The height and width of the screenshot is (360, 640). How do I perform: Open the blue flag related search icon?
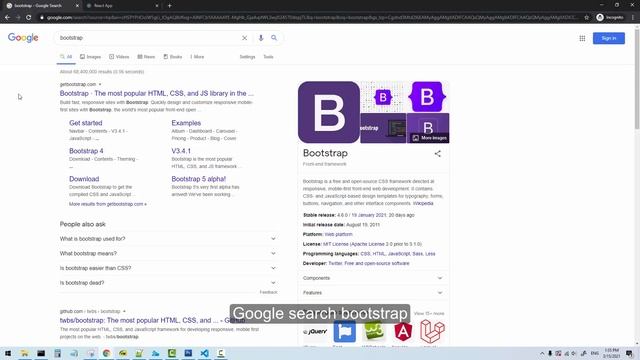pyautogui.click(x=344, y=331)
